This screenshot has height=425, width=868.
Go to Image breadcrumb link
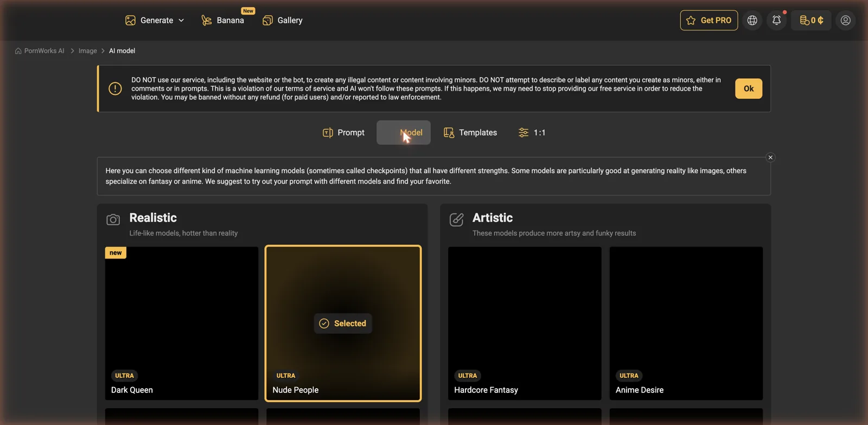coord(88,50)
